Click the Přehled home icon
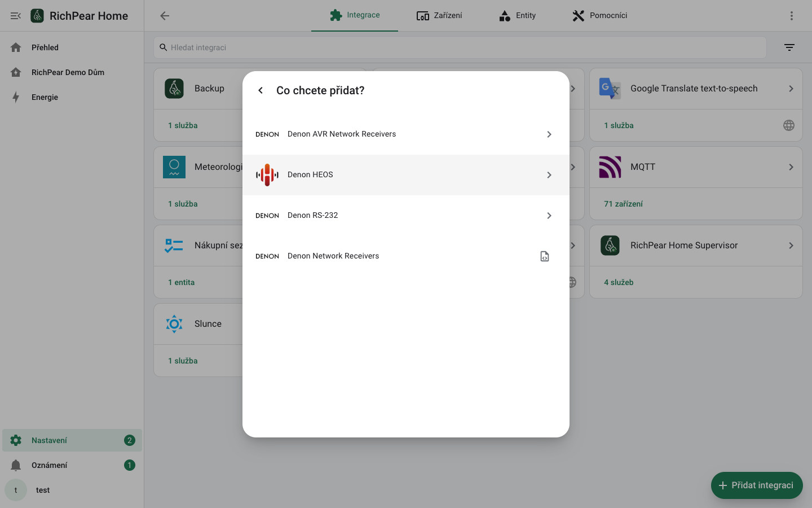 [16, 47]
